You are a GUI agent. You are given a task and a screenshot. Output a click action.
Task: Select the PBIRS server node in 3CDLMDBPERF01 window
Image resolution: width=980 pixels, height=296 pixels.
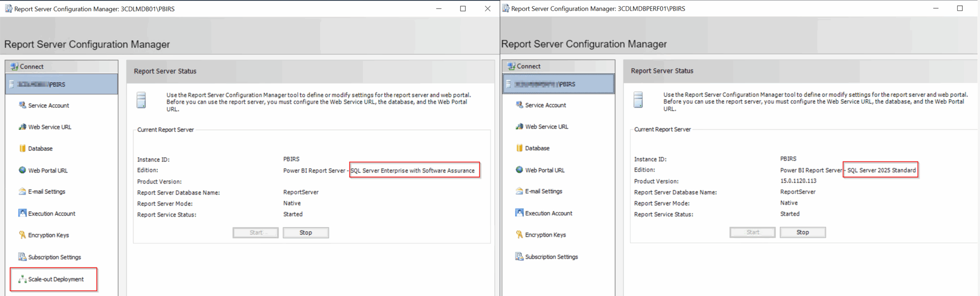click(x=558, y=84)
